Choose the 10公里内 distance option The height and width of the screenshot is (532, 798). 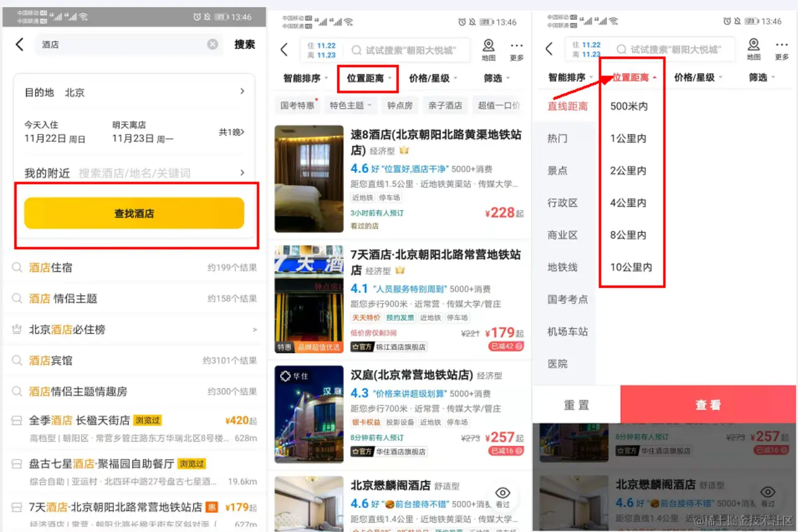click(631, 268)
